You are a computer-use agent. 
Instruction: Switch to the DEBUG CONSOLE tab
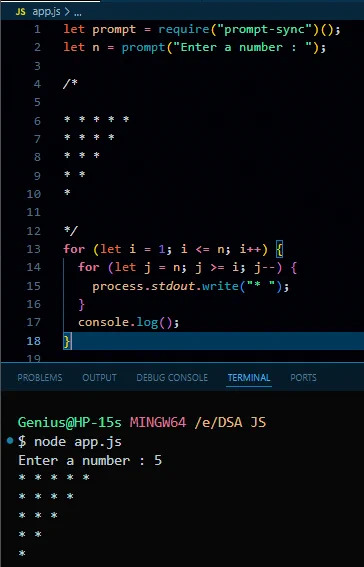(x=172, y=378)
